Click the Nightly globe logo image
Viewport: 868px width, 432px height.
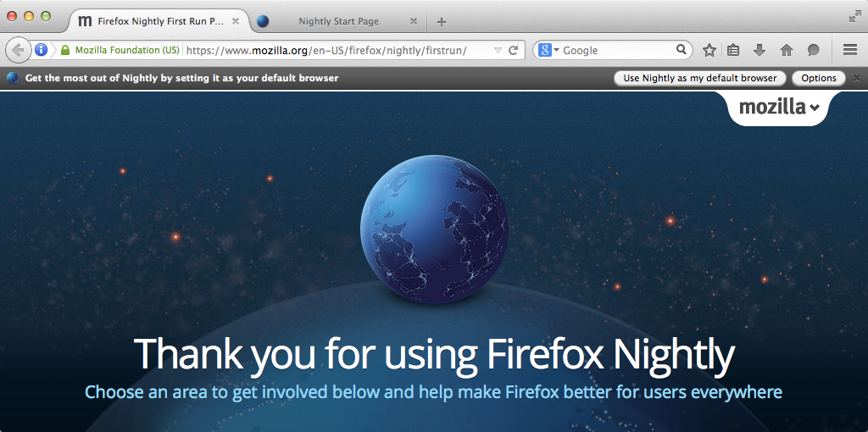434,229
